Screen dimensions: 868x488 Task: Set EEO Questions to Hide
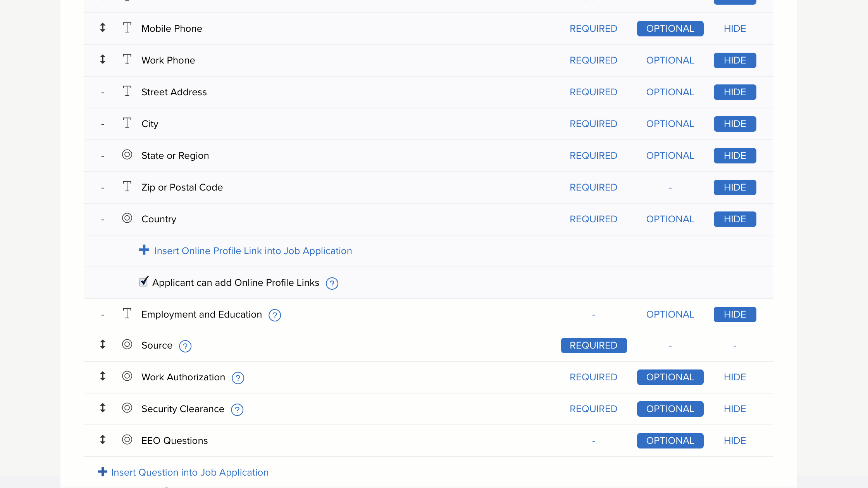coord(735,441)
